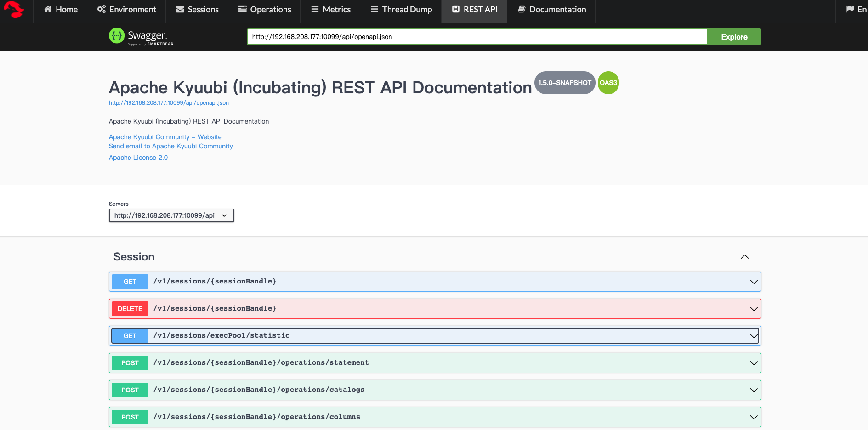Click POST badge for operations/catalogs
The height and width of the screenshot is (430, 868).
(x=130, y=390)
